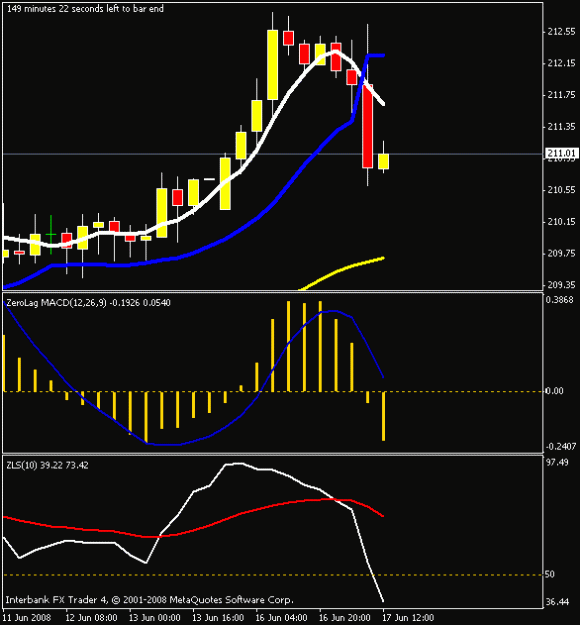Click the 211.35 price axis label
The width and height of the screenshot is (580, 625).
click(x=561, y=127)
